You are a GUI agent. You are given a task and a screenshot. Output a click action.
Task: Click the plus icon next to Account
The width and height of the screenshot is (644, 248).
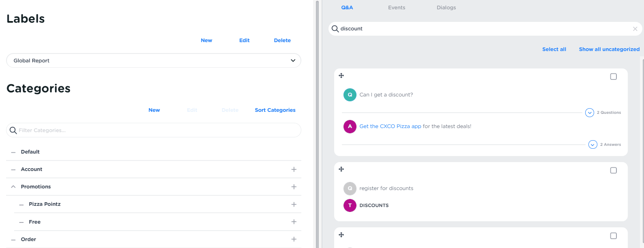pyautogui.click(x=294, y=169)
